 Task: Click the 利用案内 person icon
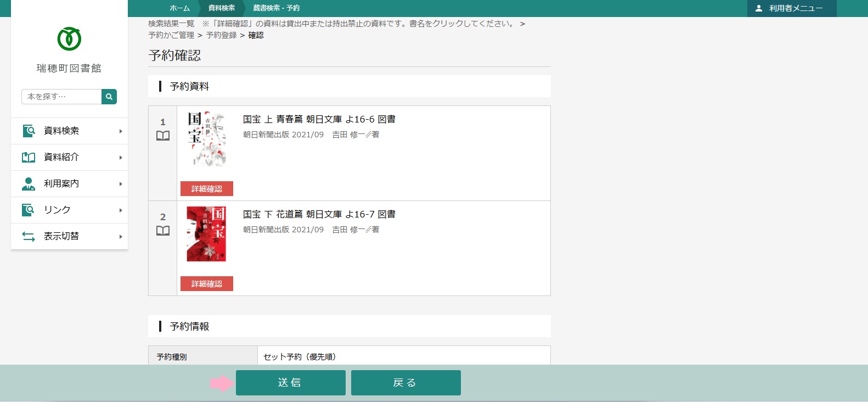coord(29,183)
